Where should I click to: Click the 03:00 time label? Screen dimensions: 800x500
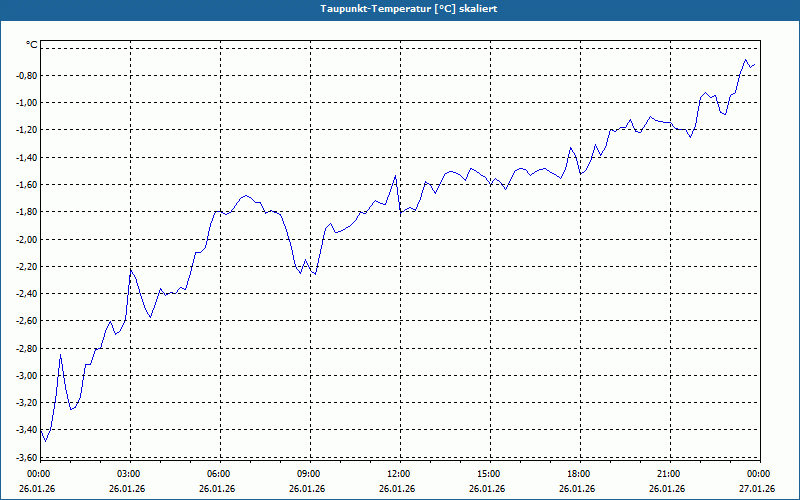point(129,474)
